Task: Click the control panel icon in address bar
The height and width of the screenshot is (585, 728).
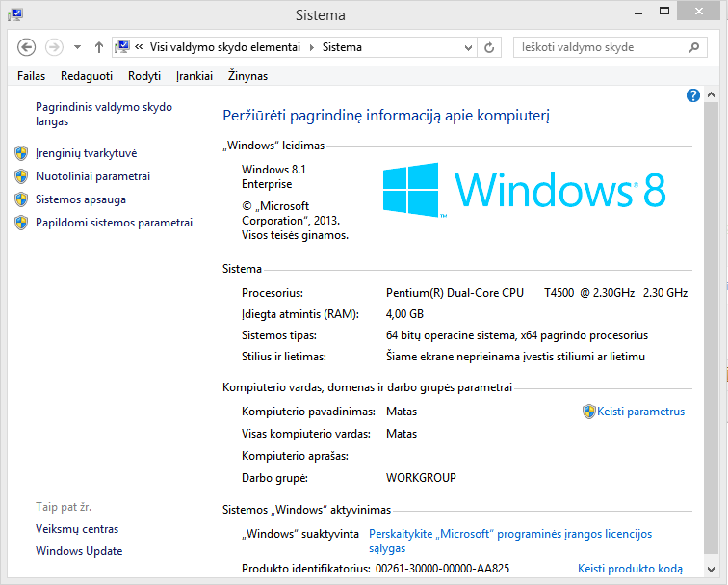Action: pos(122,47)
